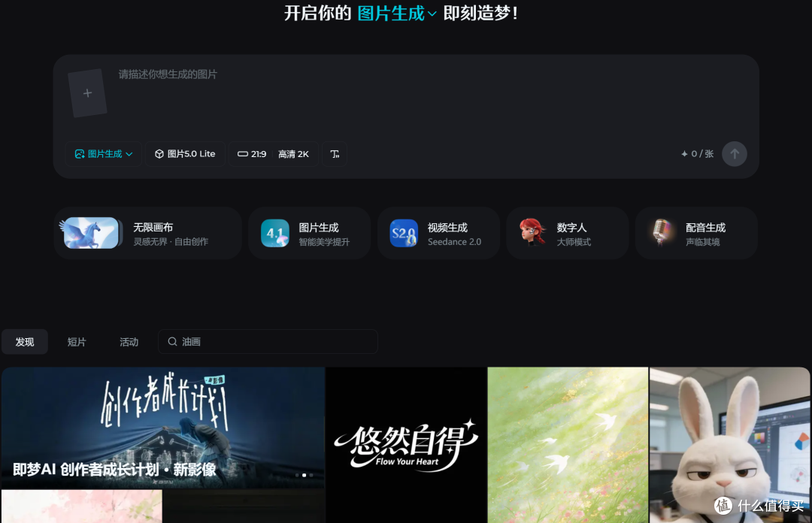Viewport: 812px width, 523px height.
Task: Click the S2.0 video generation icon
Action: coord(404,233)
